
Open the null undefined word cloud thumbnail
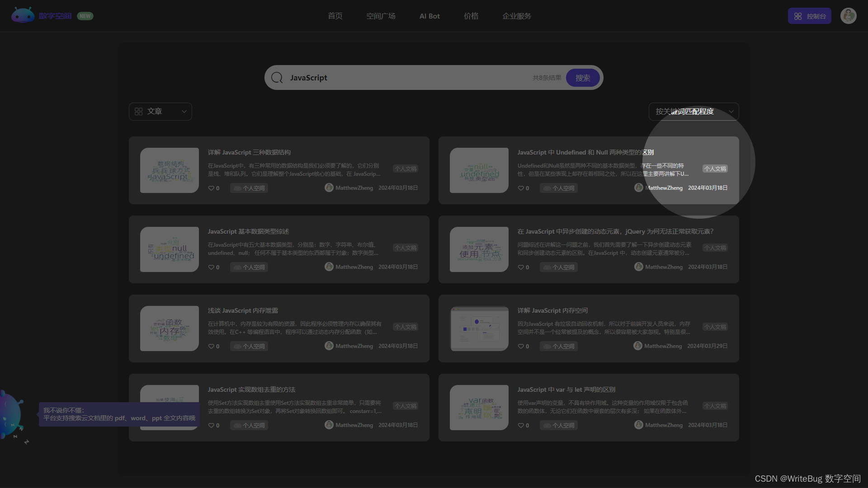coord(479,170)
